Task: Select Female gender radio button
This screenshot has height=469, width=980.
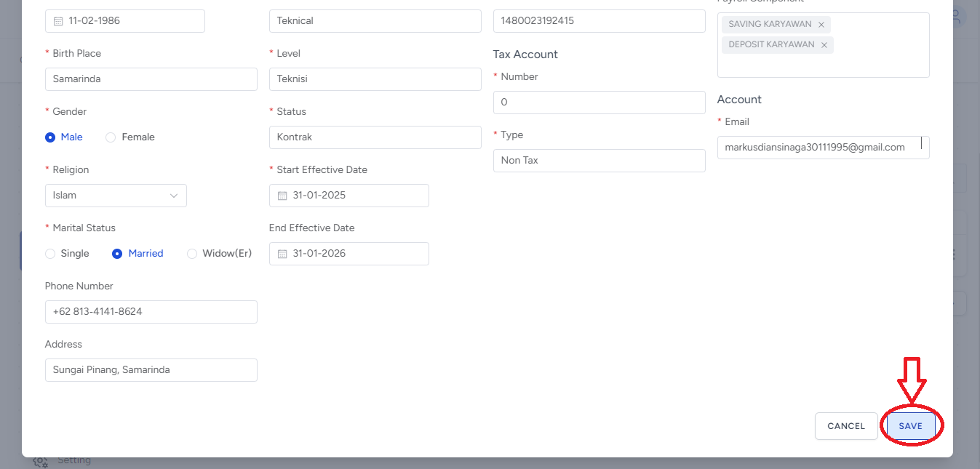Action: pyautogui.click(x=111, y=137)
